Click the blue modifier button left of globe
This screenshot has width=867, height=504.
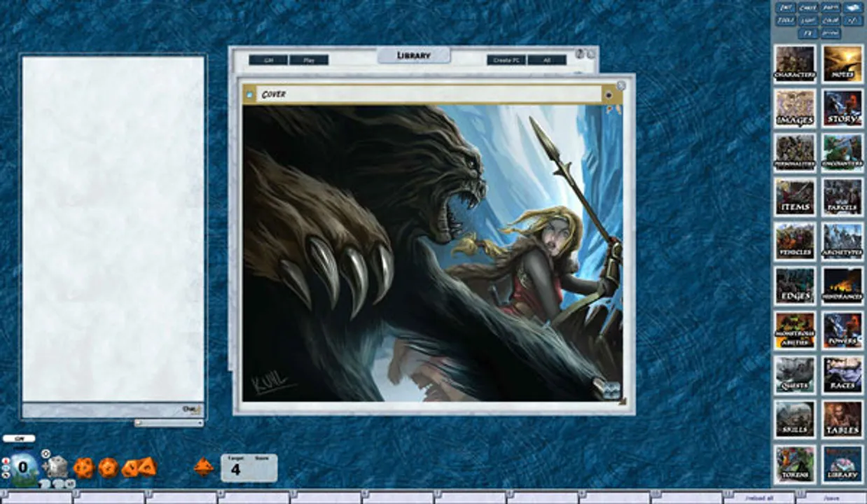click(x=6, y=469)
